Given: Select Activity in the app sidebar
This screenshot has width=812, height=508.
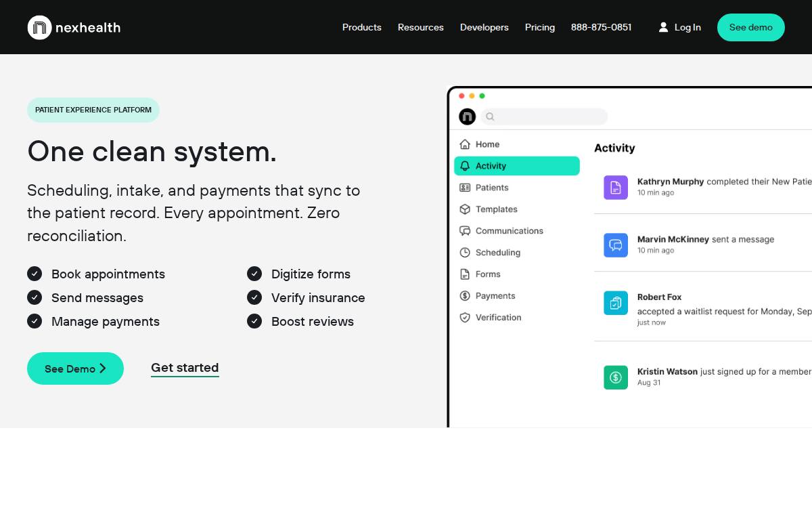Looking at the screenshot, I should coord(517,166).
